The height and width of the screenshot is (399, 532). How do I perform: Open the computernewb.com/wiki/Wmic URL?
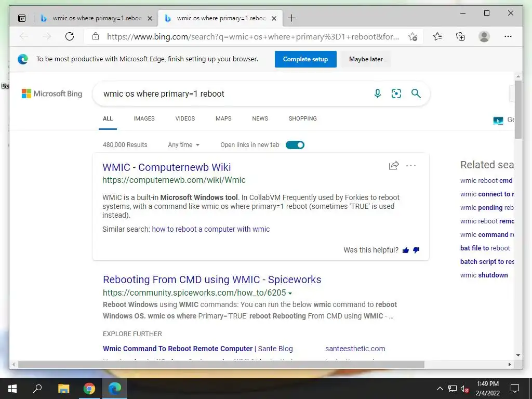click(x=174, y=180)
